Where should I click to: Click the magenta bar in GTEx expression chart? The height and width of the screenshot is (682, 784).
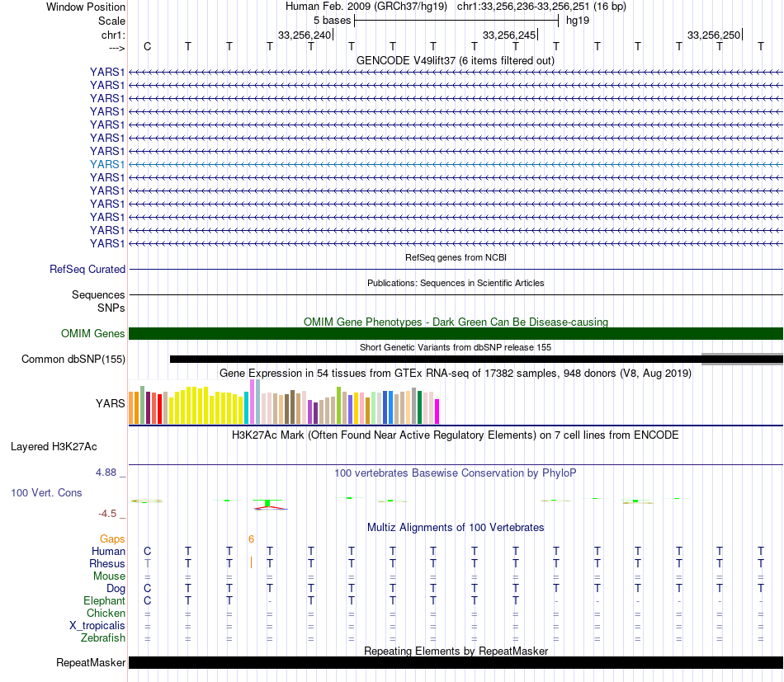click(437, 412)
